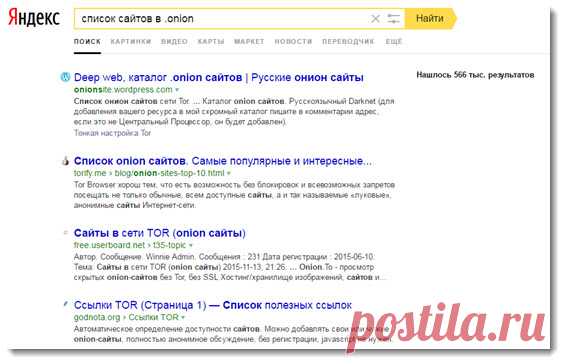Switch to the Видео tab
Image resolution: width=565 pixels, height=364 pixels.
coord(174,42)
